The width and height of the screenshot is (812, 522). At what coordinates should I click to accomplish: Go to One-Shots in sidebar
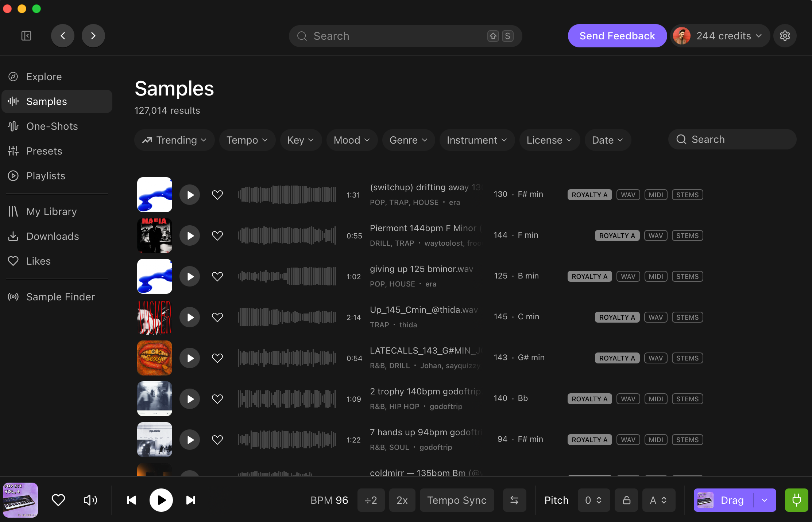click(52, 126)
